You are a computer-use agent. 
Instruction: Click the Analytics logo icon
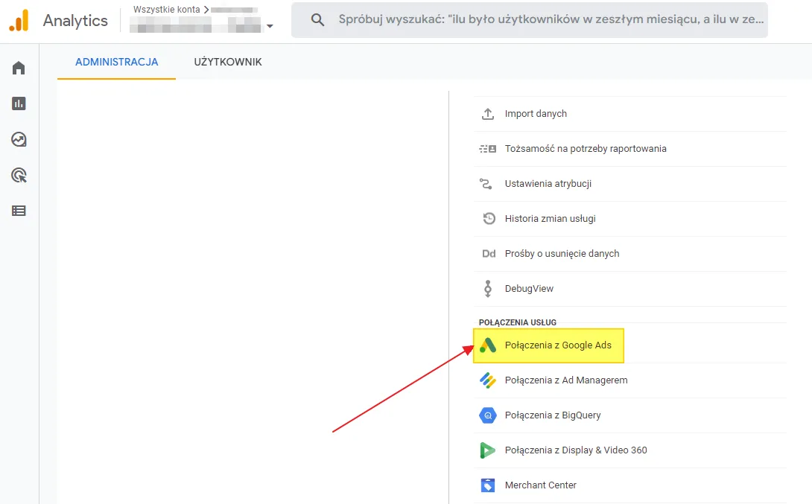19,21
